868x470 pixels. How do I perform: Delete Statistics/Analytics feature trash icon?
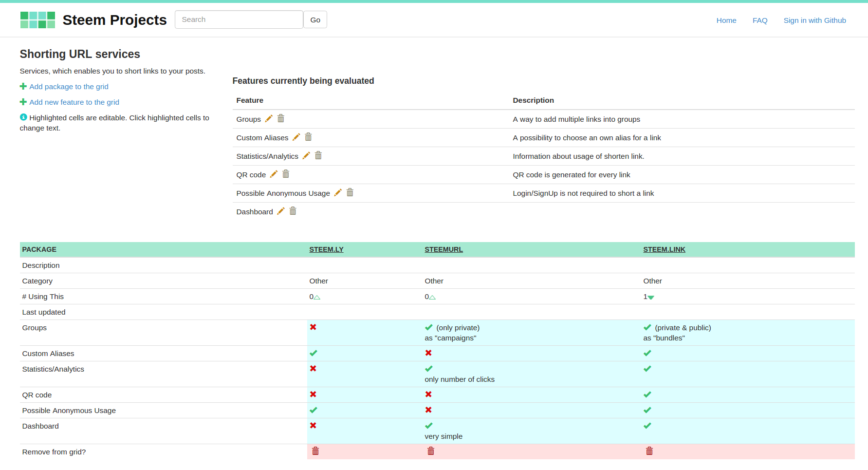pos(318,155)
